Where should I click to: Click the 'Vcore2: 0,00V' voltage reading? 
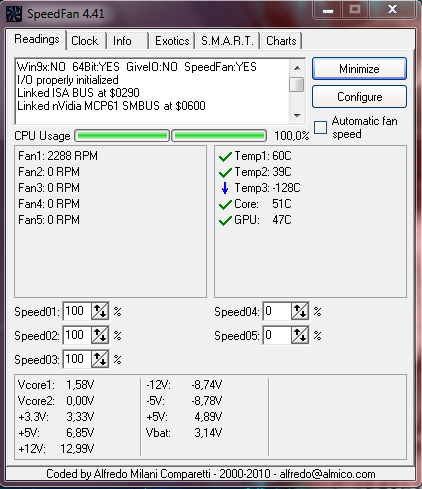tap(56, 401)
